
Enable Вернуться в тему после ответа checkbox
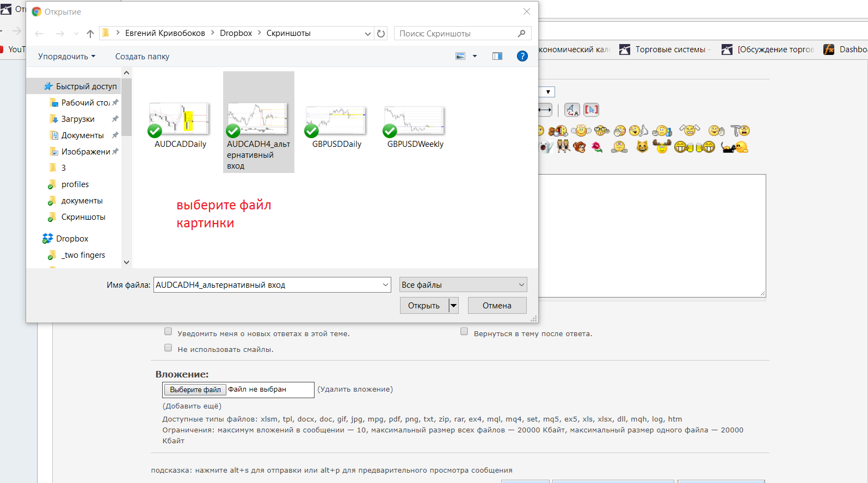point(464,332)
